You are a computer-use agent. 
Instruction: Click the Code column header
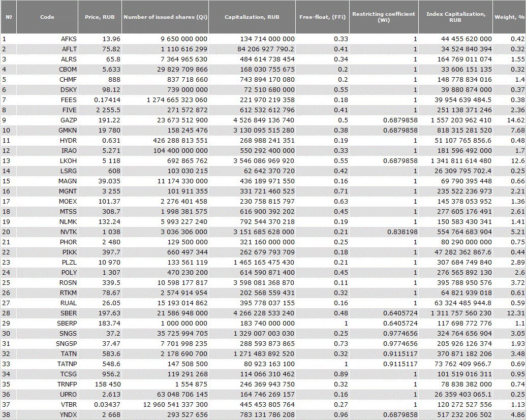47,17
